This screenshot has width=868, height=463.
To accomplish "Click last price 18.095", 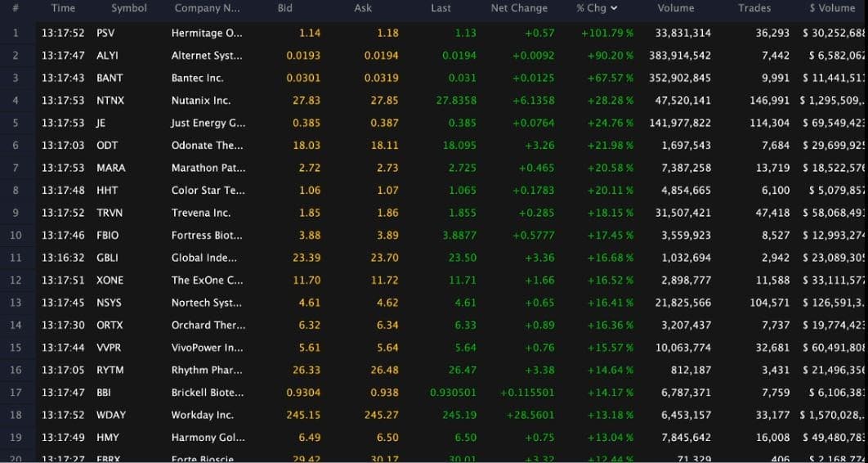I will 459,146.
